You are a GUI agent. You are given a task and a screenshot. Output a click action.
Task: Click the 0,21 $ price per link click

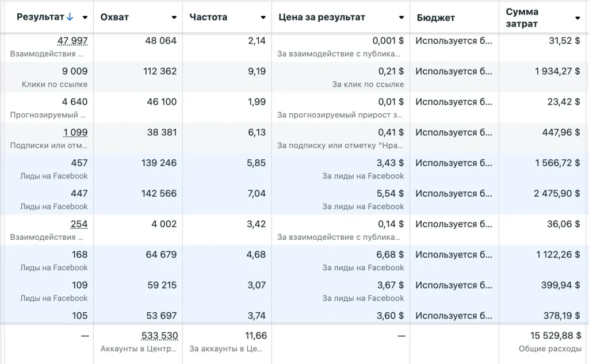(x=391, y=71)
